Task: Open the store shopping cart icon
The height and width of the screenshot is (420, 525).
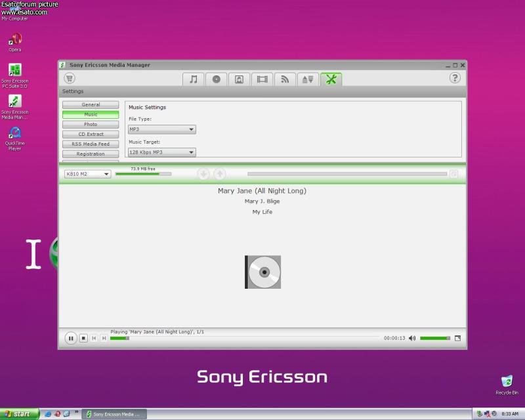Action: click(x=70, y=78)
